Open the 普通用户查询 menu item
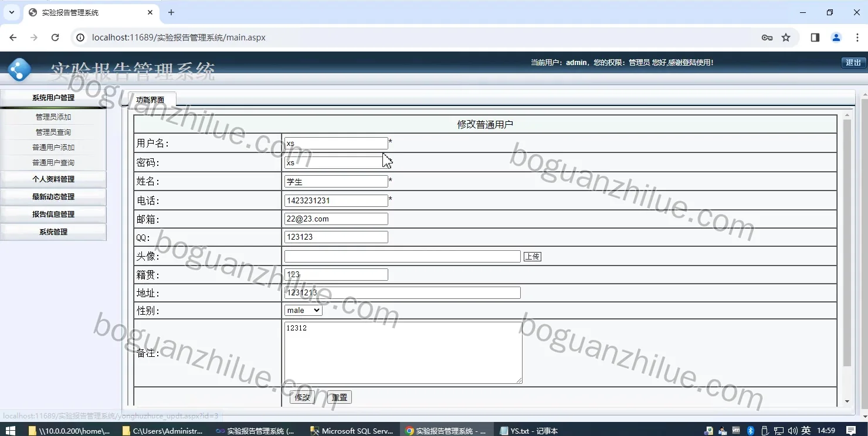This screenshot has height=436, width=868. point(53,163)
